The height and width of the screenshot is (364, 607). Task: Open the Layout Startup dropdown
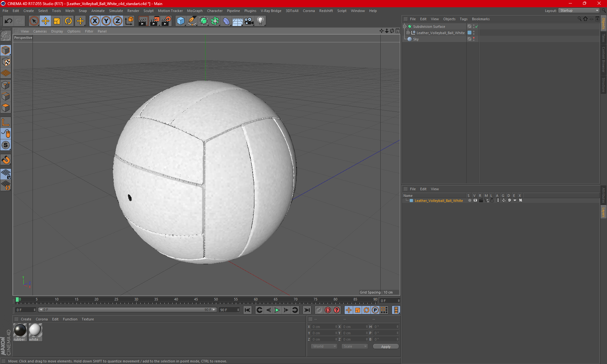579,10
